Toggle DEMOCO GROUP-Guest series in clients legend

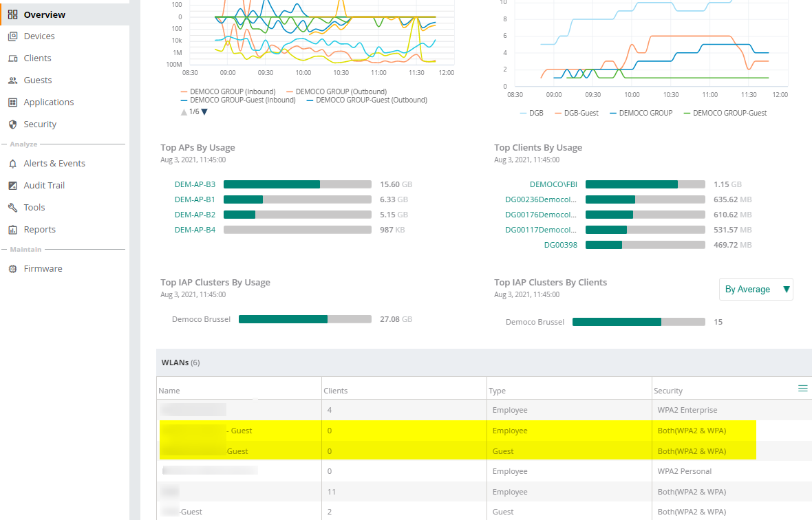pos(725,113)
